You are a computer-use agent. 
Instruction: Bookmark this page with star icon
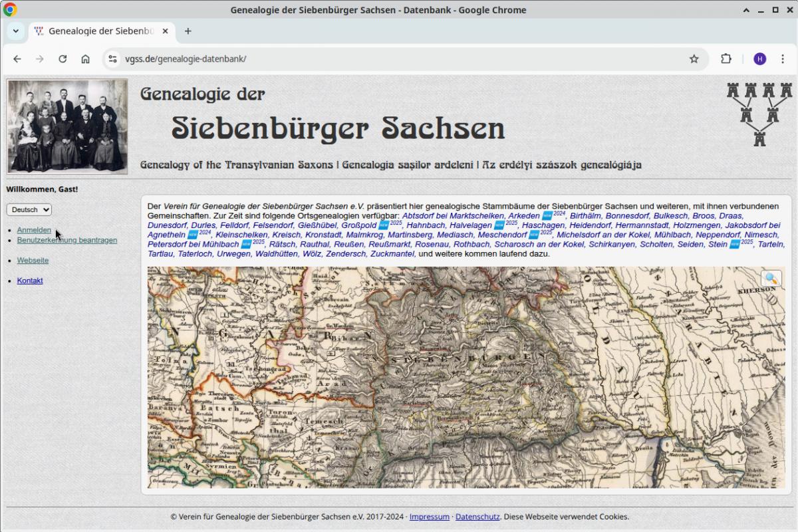pyautogui.click(x=694, y=59)
